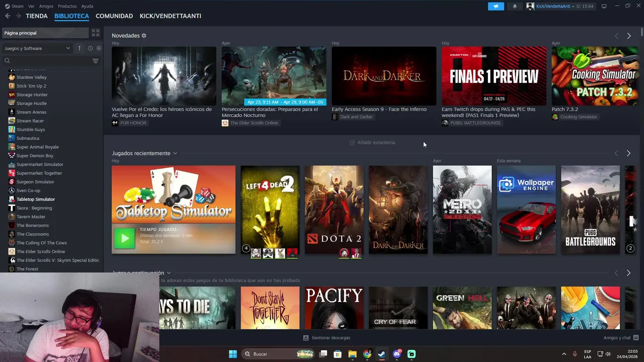
Task: Show next Novedades items with right arrow
Action: (628, 36)
